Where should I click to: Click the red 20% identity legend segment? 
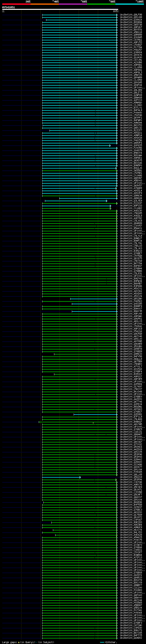(16, 4)
